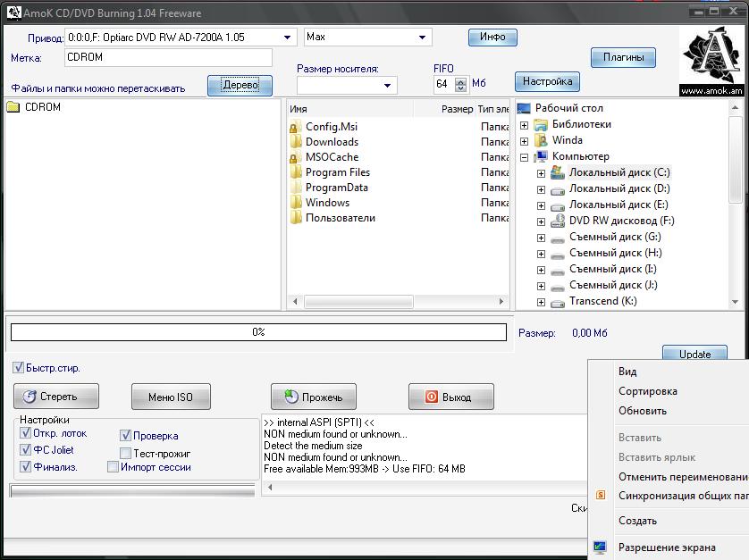The height and width of the screenshot is (560, 749).
Task: Click the Выход exit button
Action: tap(451, 397)
